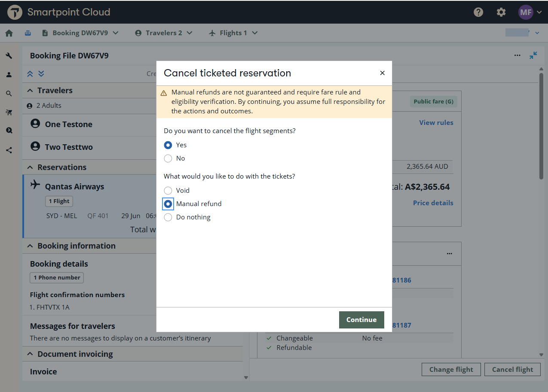
Task: Open the settings gear icon
Action: [x=501, y=12]
